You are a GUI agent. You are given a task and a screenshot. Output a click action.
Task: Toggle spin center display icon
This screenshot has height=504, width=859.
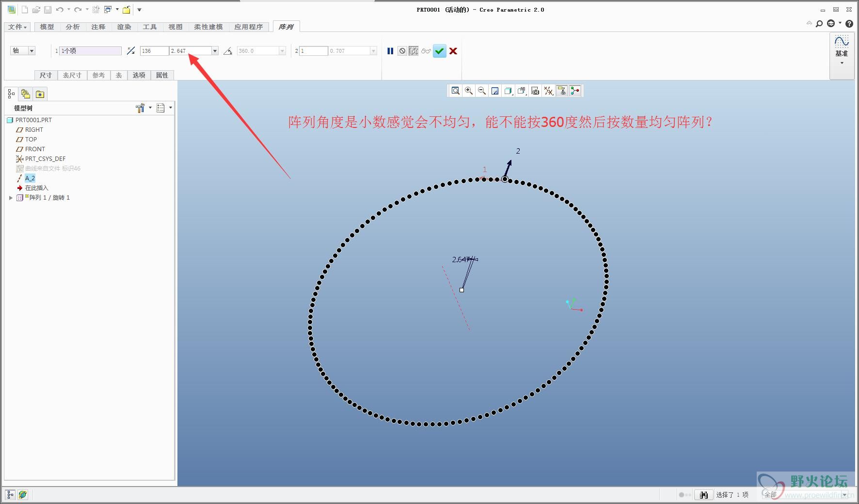click(575, 91)
